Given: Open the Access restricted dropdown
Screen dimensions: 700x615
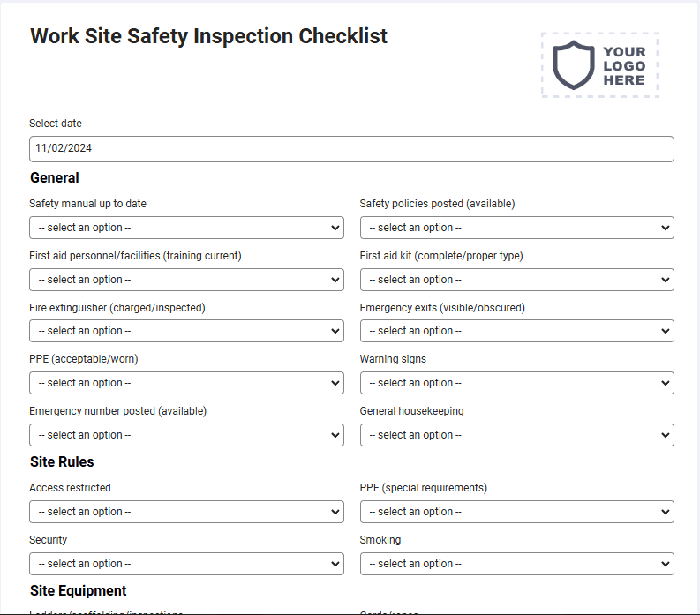Looking at the screenshot, I should coord(186,512).
